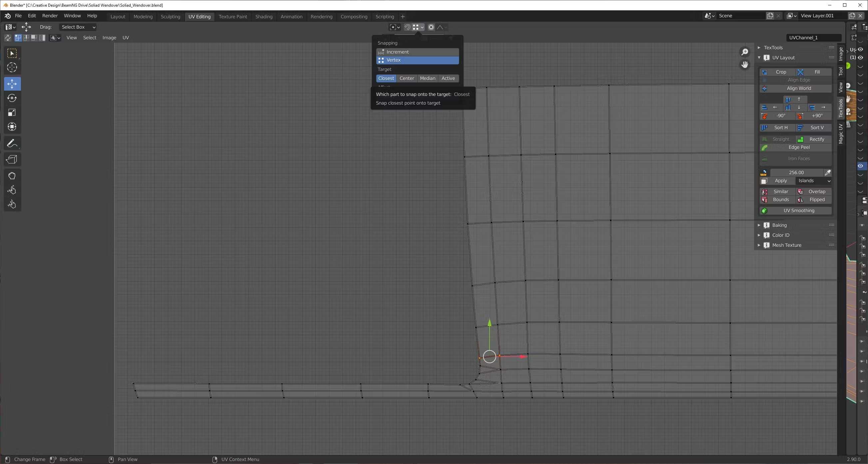The image size is (868, 464).
Task: Click the zoom magnifier view gizmo
Action: point(744,52)
